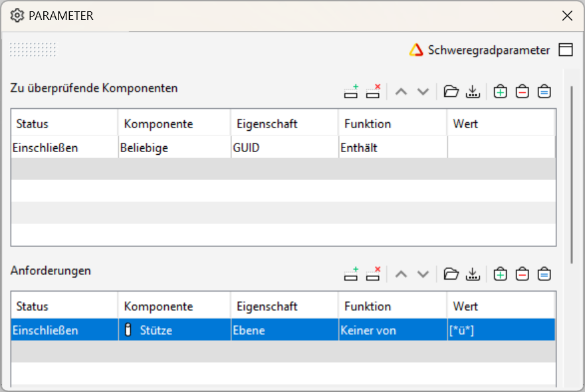Screen dimensions: 585x392
Task: Remove selection basket from Zu überprüfende Komponenten
Action: click(x=523, y=92)
